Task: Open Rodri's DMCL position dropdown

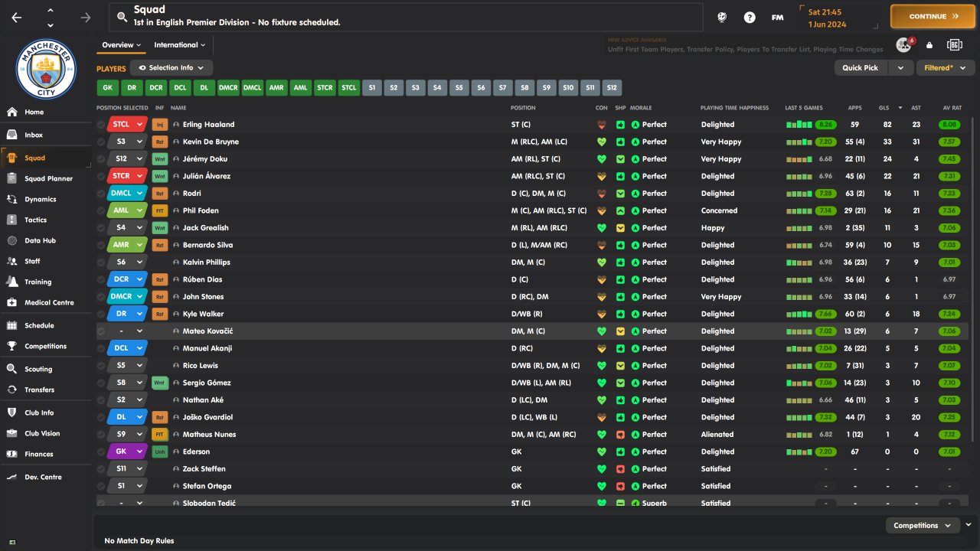Action: click(127, 194)
